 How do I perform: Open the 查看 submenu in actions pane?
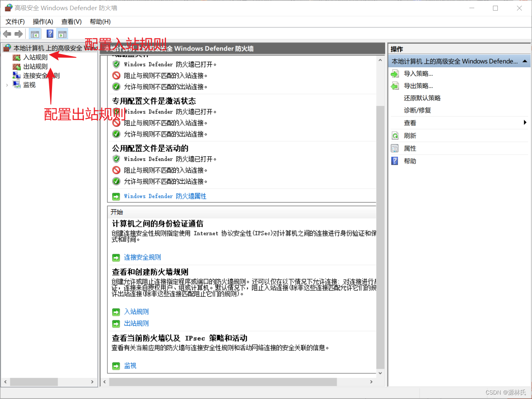pyautogui.click(x=410, y=123)
